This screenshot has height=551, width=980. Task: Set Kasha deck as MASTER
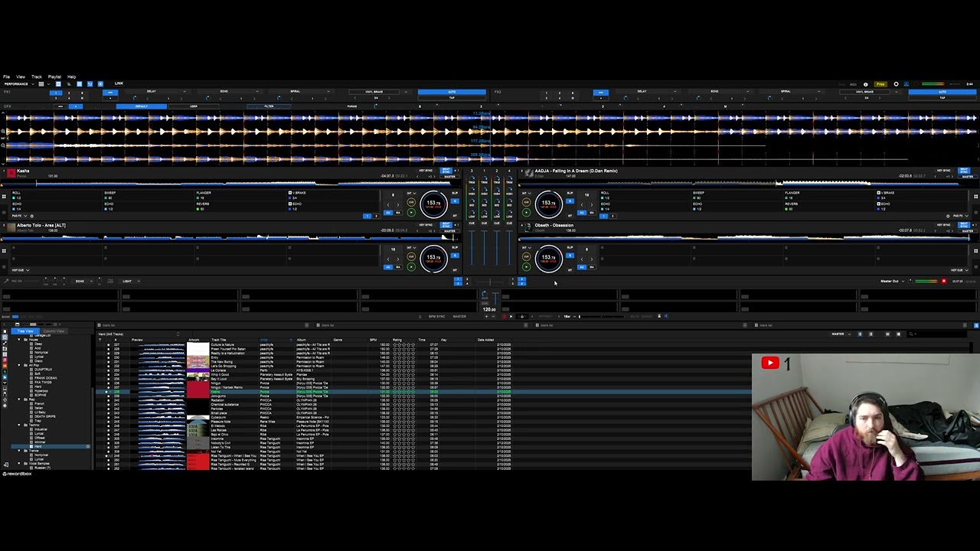pos(449,177)
